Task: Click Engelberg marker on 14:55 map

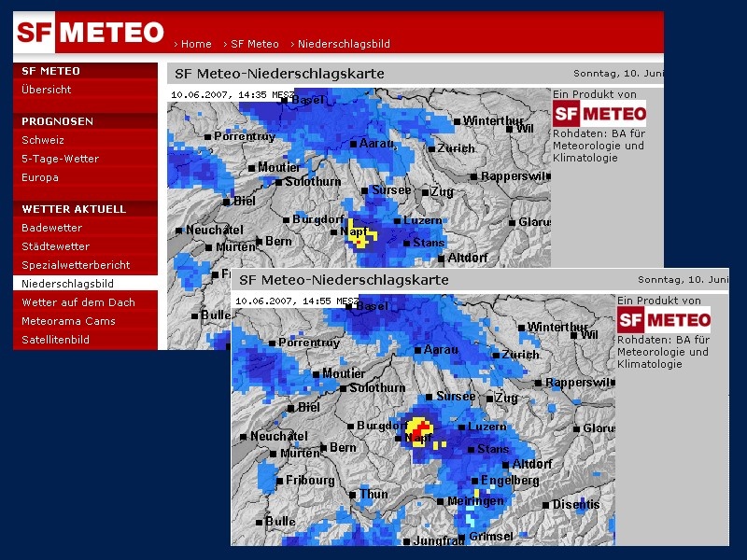Action: (x=474, y=481)
